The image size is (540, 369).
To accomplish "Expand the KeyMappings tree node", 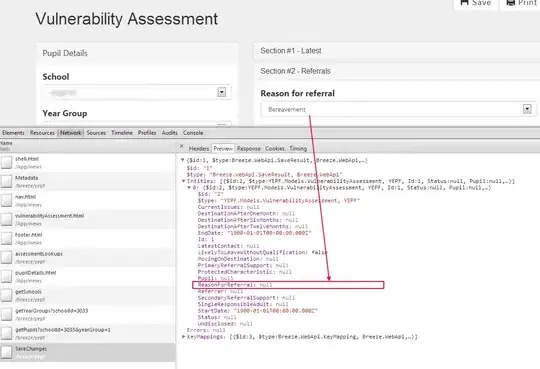I will pos(184,337).
